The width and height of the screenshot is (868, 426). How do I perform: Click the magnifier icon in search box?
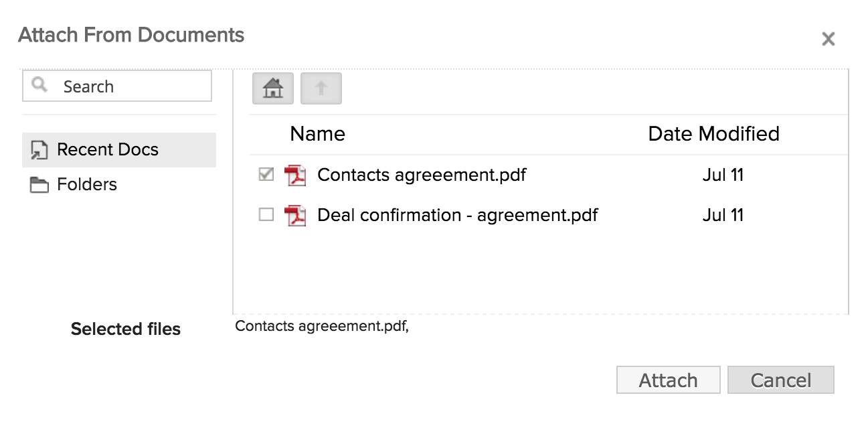tap(40, 85)
